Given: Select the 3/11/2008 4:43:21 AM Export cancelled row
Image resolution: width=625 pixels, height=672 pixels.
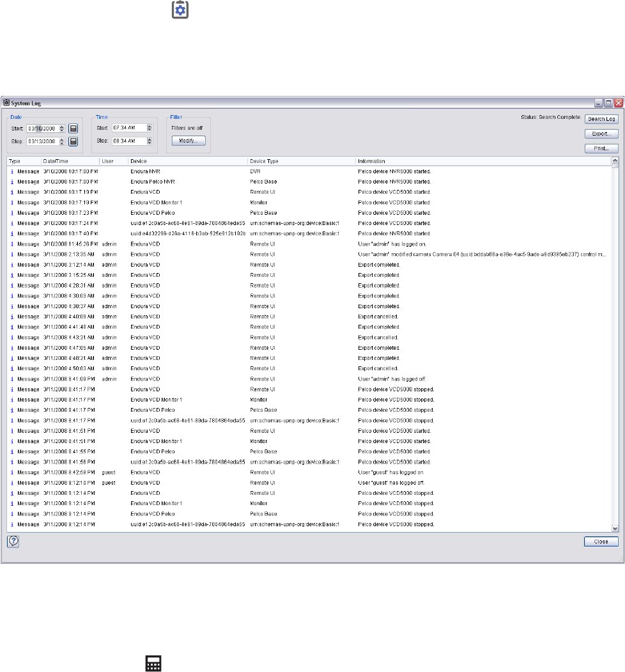Looking at the screenshot, I should (x=309, y=338).
